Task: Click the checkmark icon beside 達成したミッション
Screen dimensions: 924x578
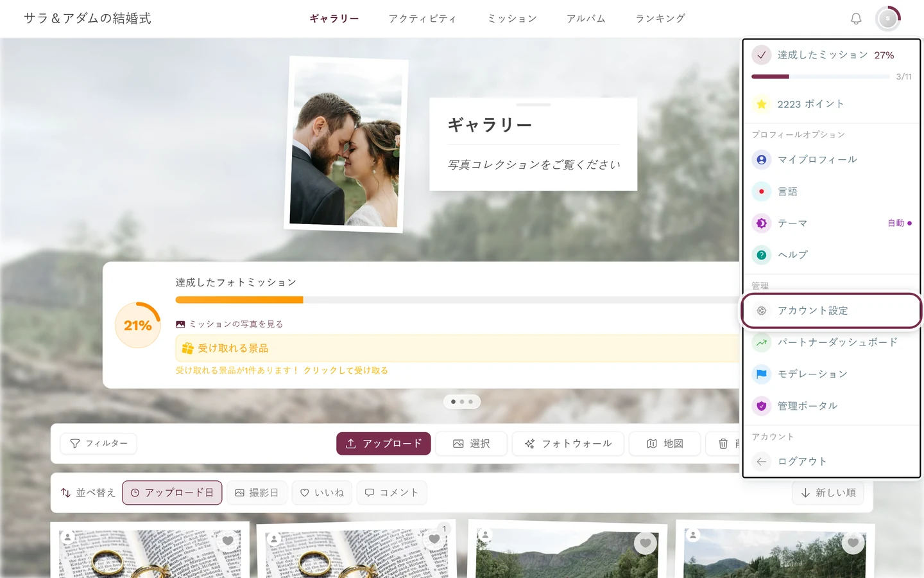Action: coord(762,55)
